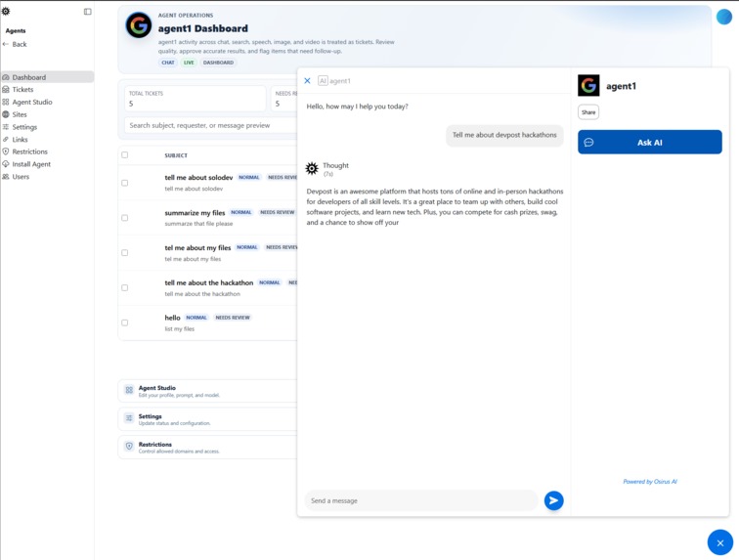Go Back using the arrow link
739x560 pixels.
(x=15, y=44)
